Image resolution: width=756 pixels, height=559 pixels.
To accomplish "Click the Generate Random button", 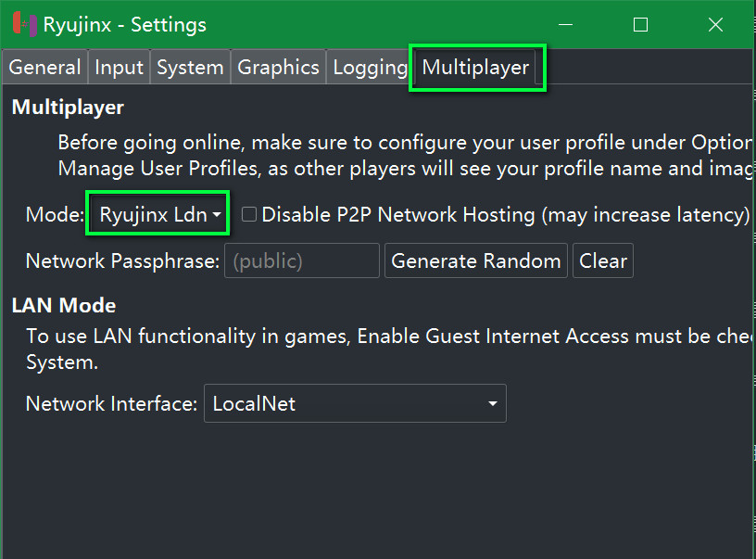I will (476, 260).
